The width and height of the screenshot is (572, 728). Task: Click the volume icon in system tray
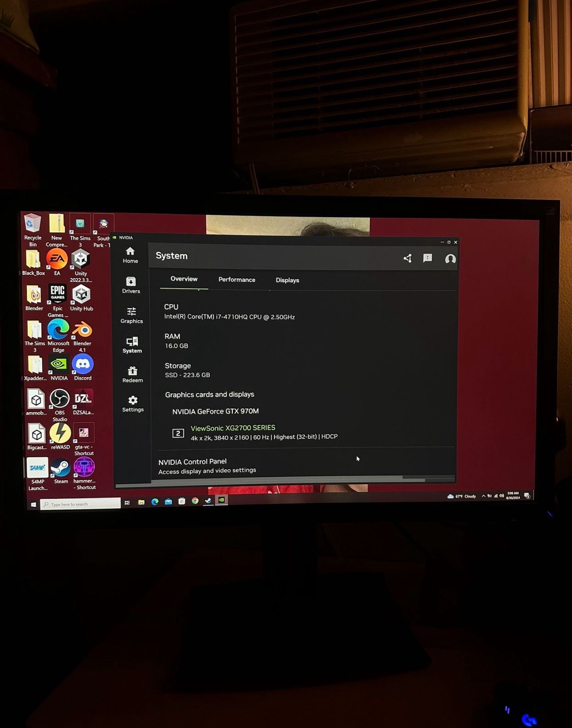501,495
